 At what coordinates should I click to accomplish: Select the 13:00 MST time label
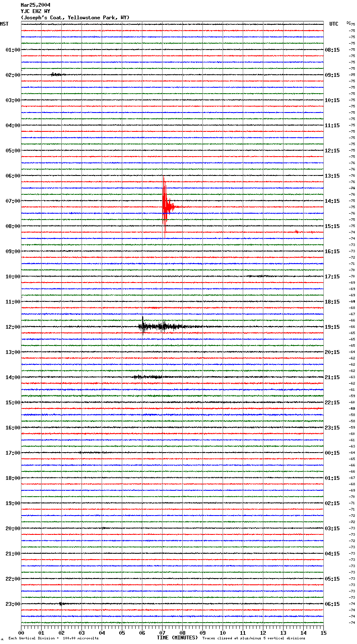tap(13, 352)
